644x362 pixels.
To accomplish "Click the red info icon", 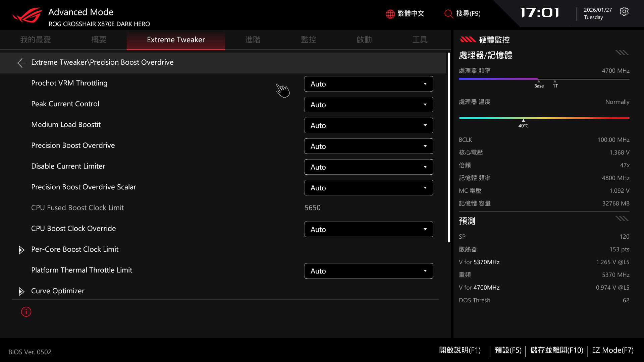I will (x=26, y=312).
